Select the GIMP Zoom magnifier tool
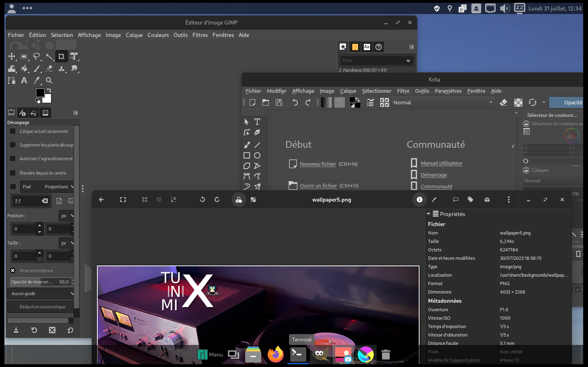This screenshot has width=588, height=367. coord(49,80)
